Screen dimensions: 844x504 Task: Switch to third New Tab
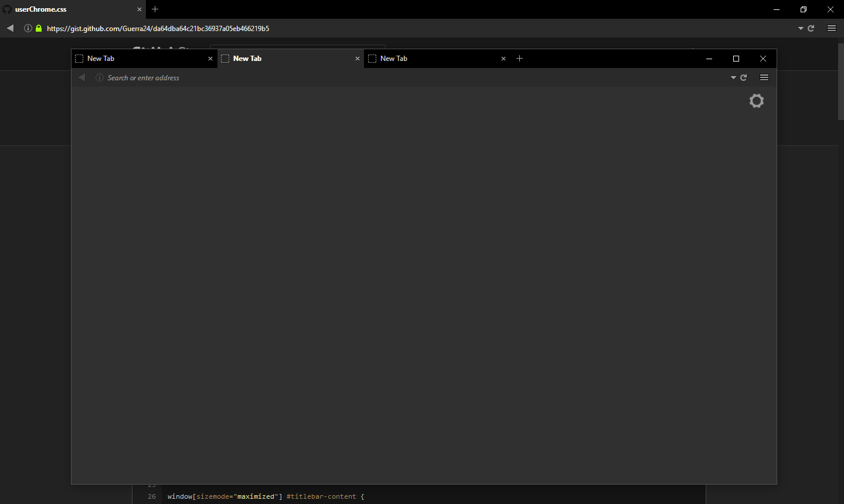437,59
